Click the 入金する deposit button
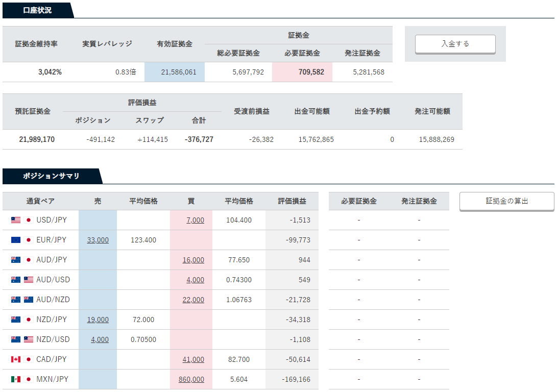The height and width of the screenshot is (392, 557). [455, 44]
